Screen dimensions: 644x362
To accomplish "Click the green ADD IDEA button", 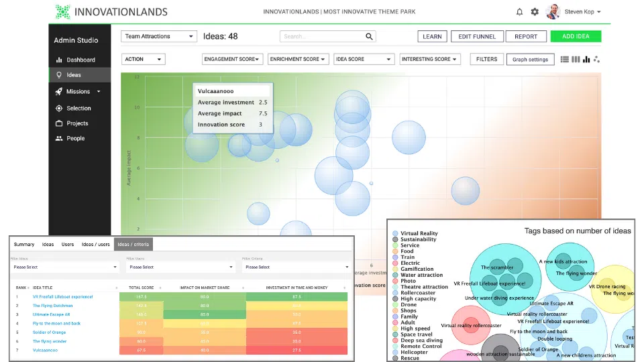I will pyautogui.click(x=576, y=36).
